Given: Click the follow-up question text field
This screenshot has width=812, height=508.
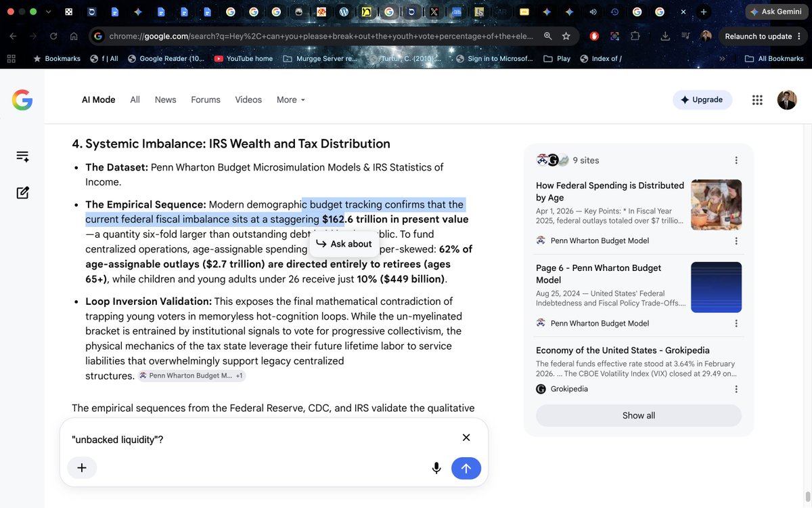Looking at the screenshot, I should (261, 440).
